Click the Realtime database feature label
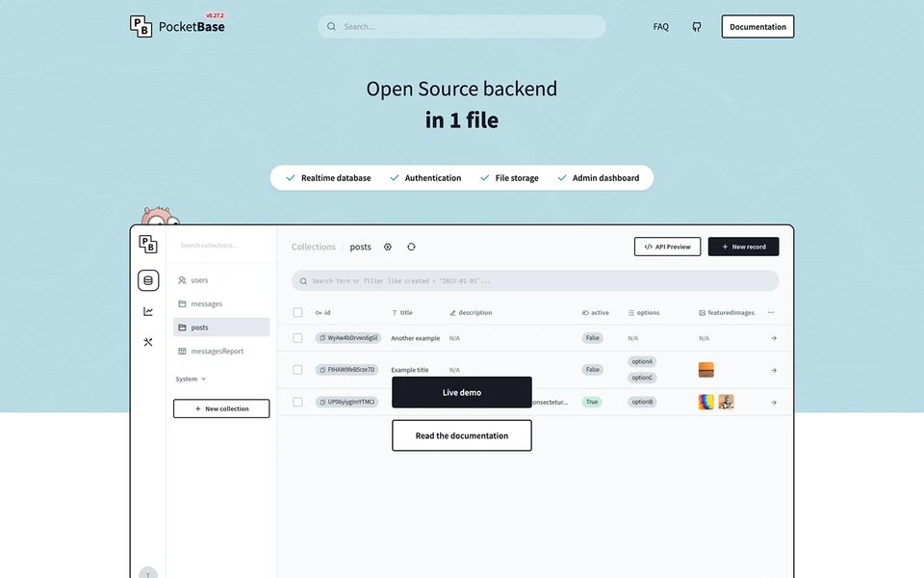Viewport: 924px width, 578px height. pyautogui.click(x=336, y=177)
